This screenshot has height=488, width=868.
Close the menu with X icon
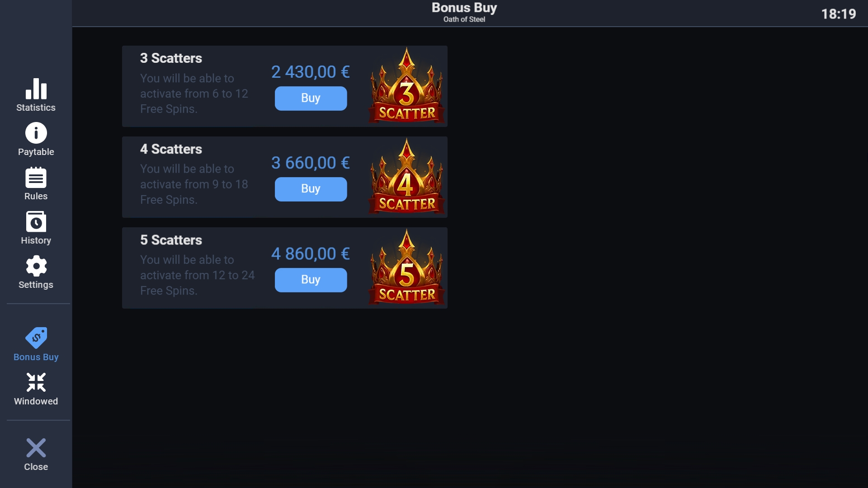(36, 448)
